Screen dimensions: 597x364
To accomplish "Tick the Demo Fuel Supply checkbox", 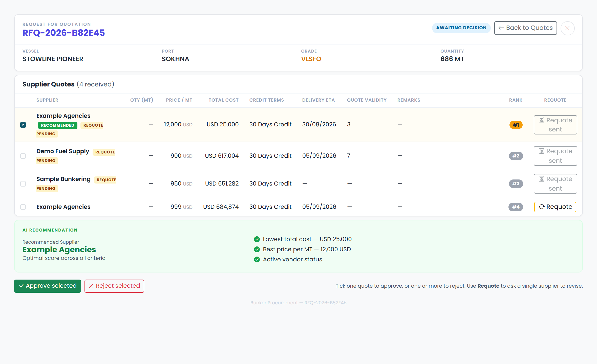I will coord(23,156).
